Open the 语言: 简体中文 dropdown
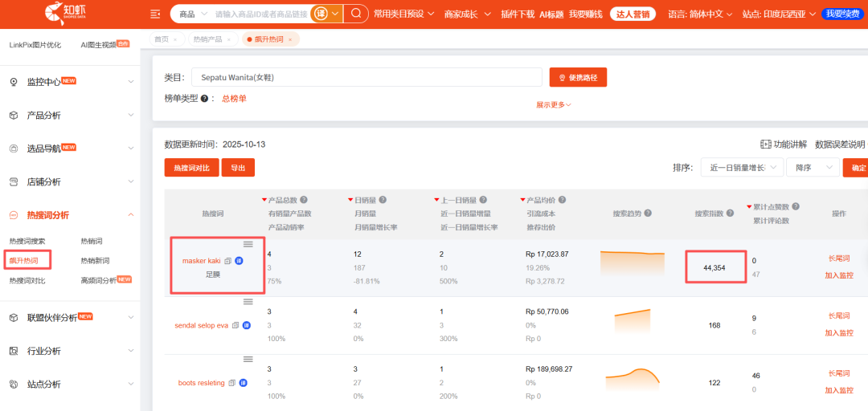 700,14
